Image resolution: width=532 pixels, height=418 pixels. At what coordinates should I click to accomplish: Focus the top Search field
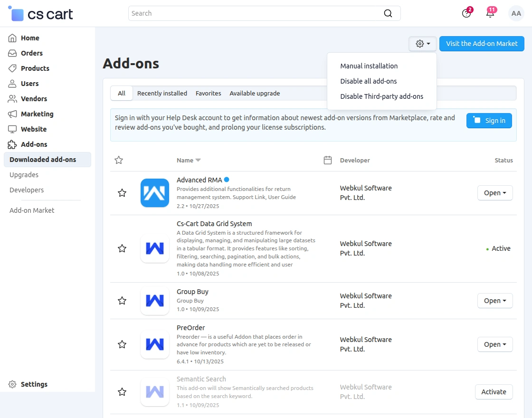coord(256,13)
